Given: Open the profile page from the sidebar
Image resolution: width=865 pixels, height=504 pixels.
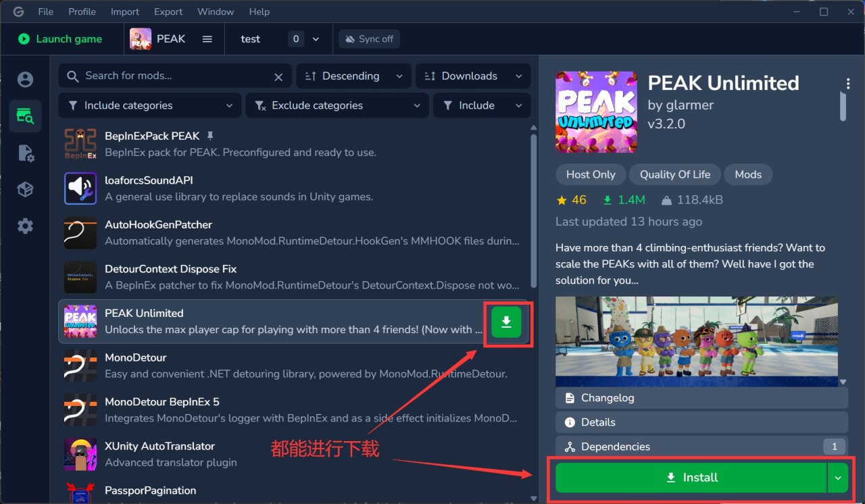Looking at the screenshot, I should (25, 80).
